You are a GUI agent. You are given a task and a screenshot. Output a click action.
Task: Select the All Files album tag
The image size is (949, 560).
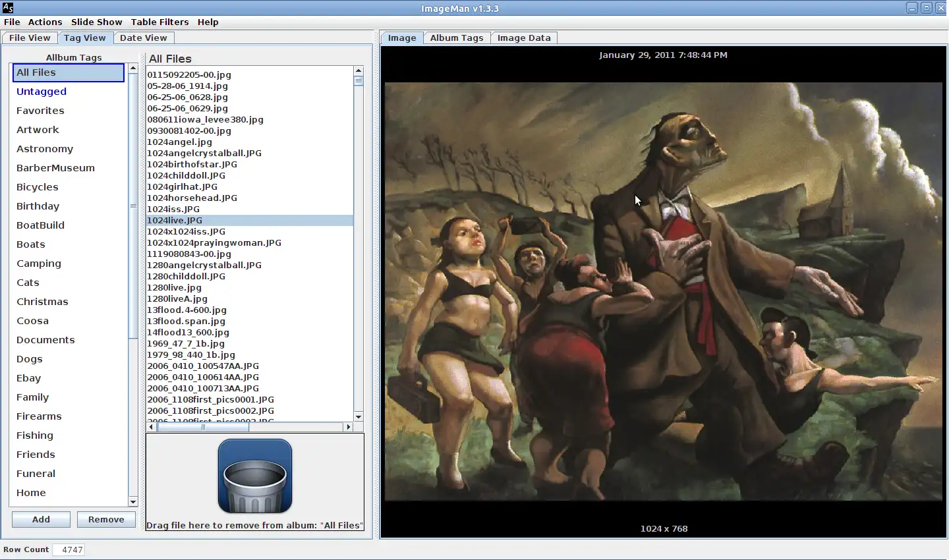[x=69, y=72]
